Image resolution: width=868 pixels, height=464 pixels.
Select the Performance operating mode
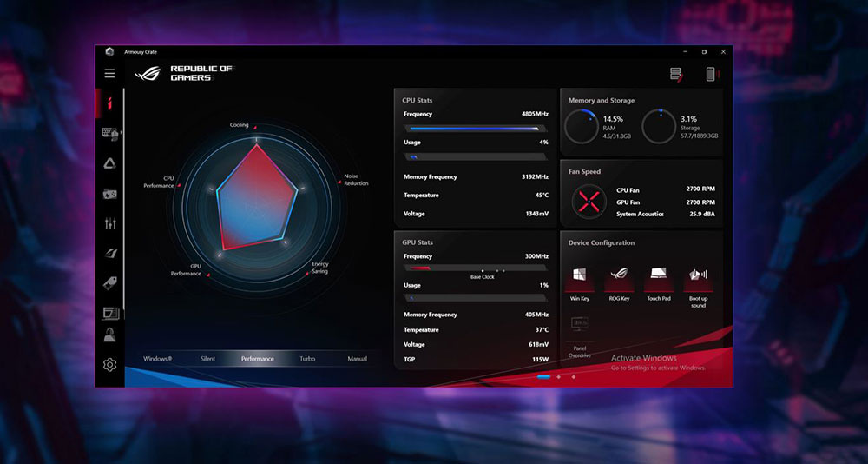coord(258,359)
